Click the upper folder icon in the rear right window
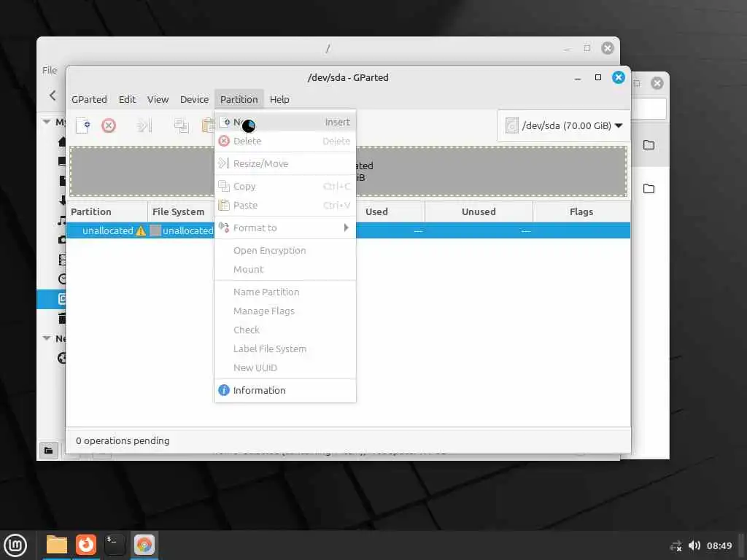Screen dimensions: 747x560 (649, 145)
